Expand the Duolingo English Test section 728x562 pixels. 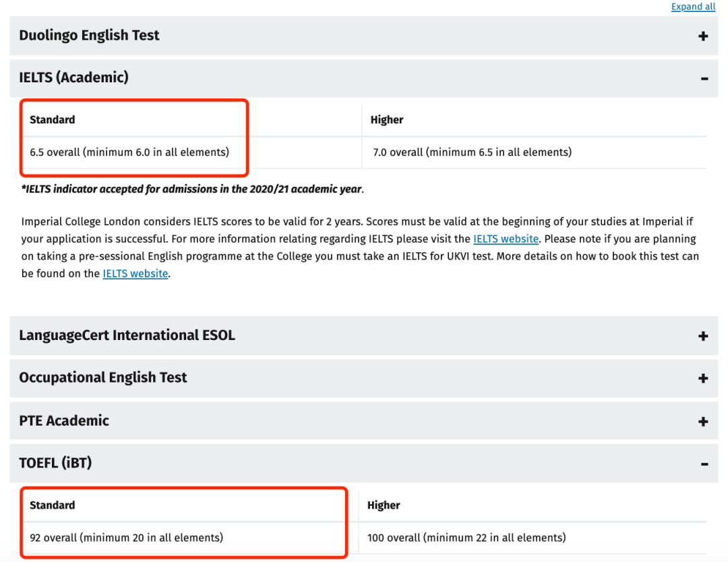pos(363,36)
